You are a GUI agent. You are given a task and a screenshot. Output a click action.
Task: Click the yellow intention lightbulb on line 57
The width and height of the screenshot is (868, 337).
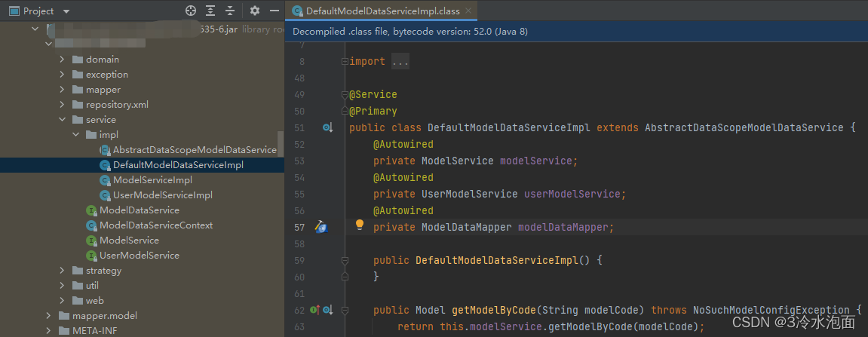point(360,224)
